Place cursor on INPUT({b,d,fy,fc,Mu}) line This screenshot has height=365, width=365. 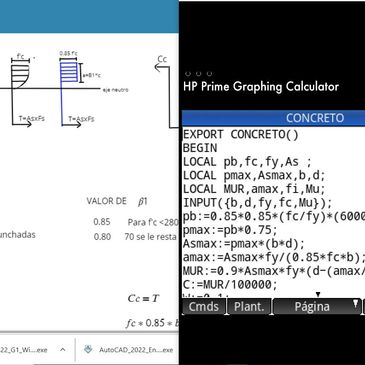coord(257,203)
